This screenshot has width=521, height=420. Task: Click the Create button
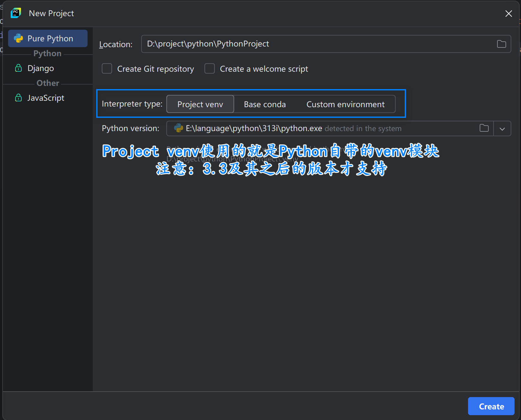[491, 406]
